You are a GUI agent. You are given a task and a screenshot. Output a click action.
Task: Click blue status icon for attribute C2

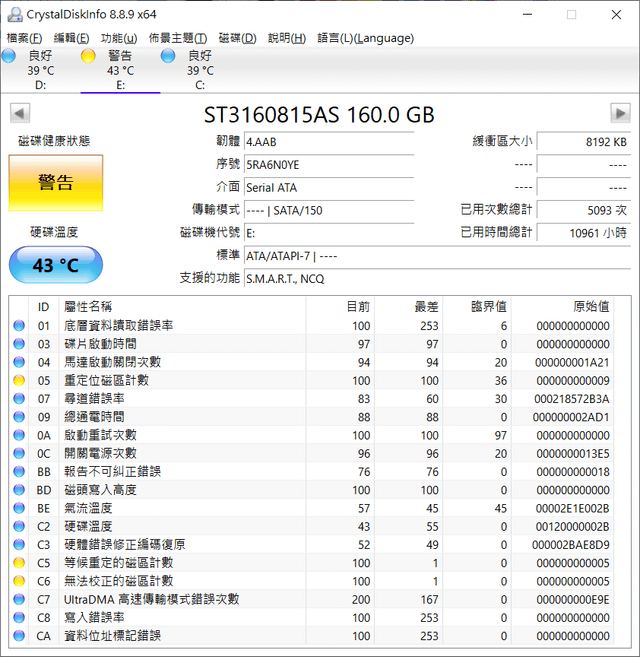click(19, 526)
